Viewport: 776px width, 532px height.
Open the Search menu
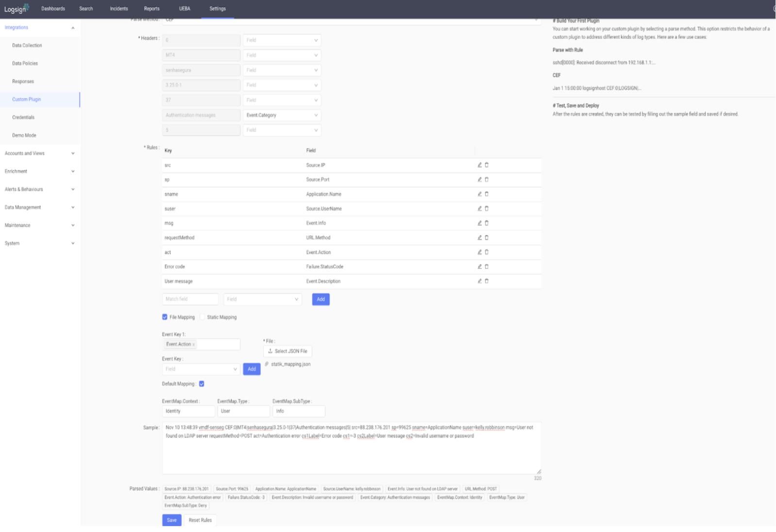(x=86, y=9)
